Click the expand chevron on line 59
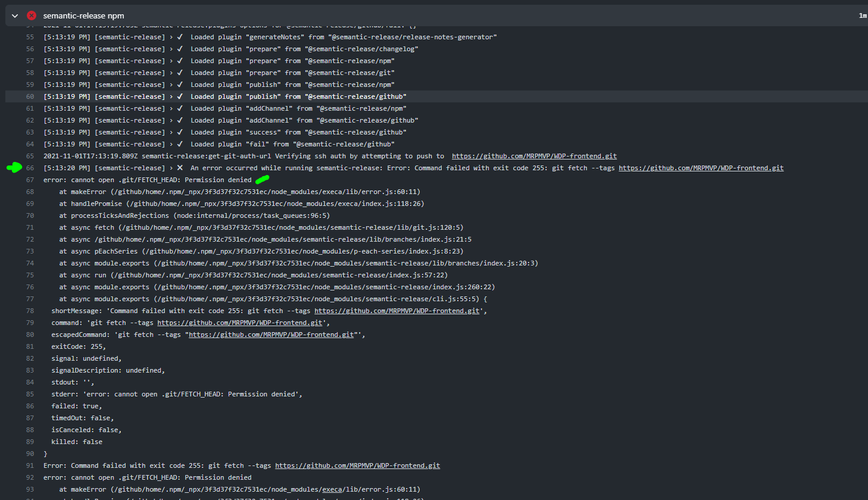 pyautogui.click(x=172, y=84)
